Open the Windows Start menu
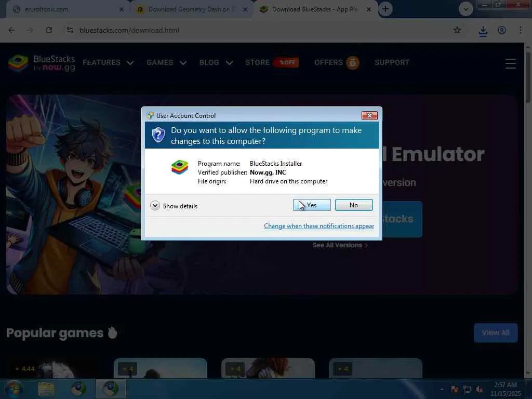Image resolution: width=532 pixels, height=399 pixels. [x=14, y=389]
